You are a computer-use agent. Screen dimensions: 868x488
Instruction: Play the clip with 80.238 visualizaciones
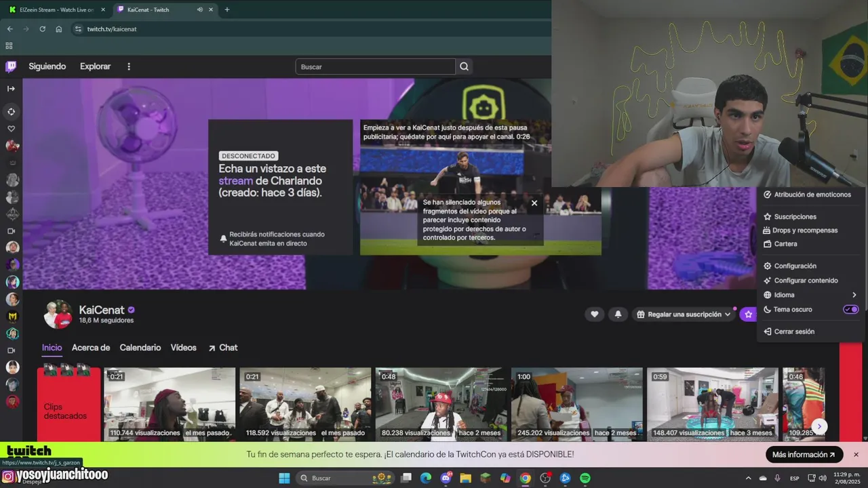pos(441,404)
